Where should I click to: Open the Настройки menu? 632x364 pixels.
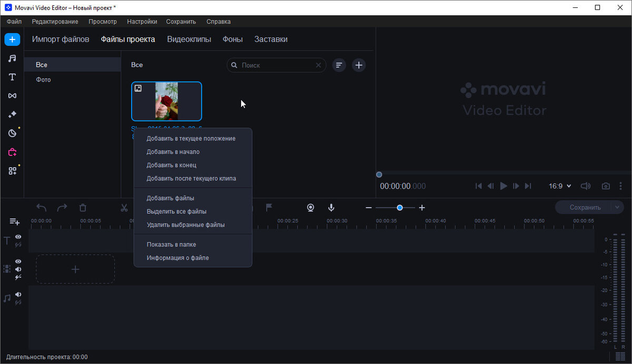142,22
